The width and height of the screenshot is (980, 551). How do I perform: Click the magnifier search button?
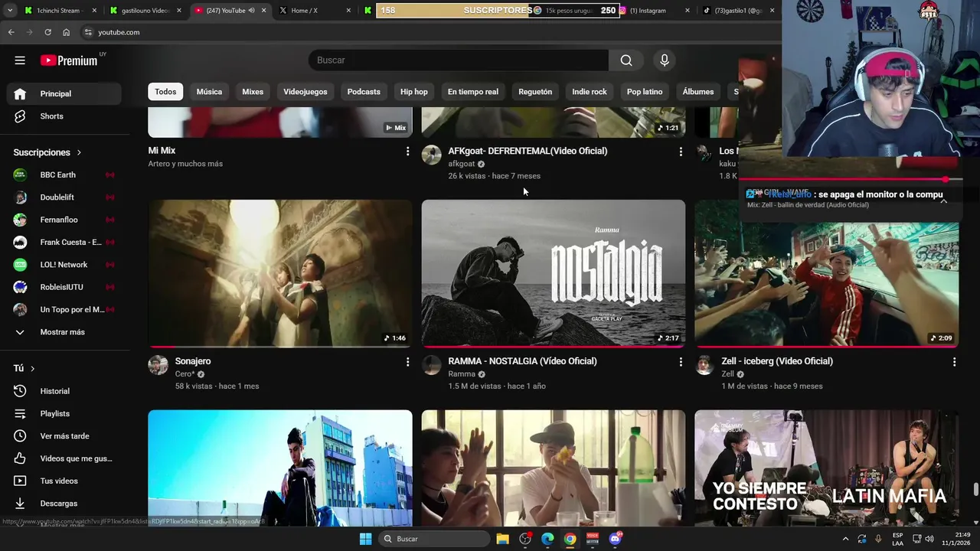[626, 60]
